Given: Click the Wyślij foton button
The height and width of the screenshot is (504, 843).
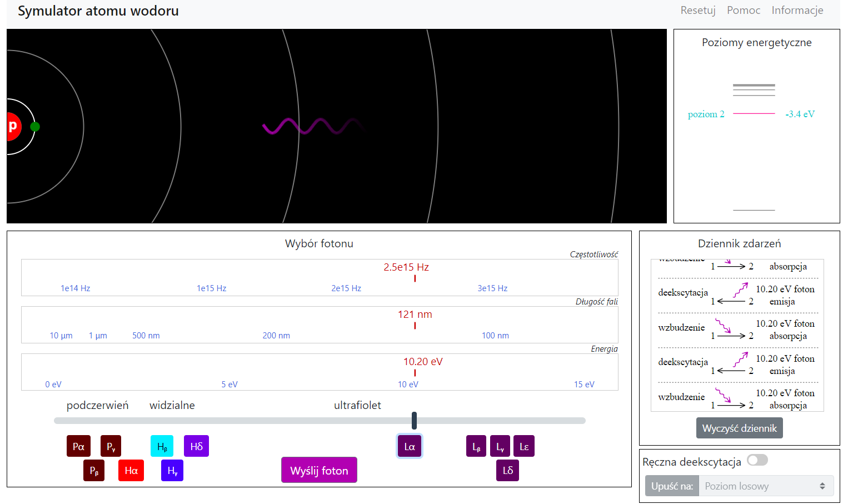Looking at the screenshot, I should 319,470.
